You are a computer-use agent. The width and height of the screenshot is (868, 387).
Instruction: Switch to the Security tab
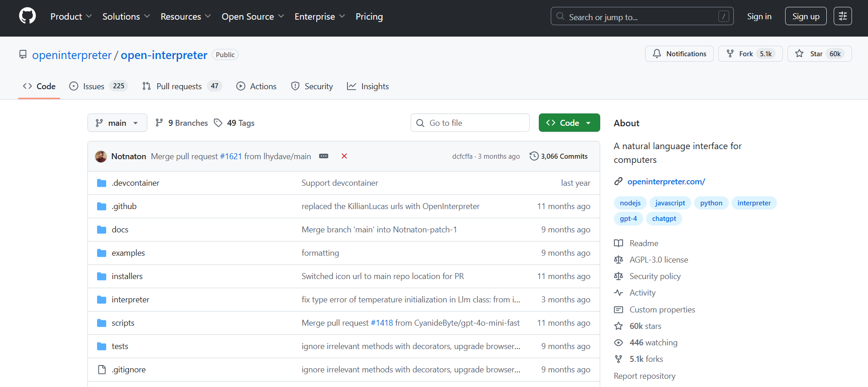pos(312,86)
